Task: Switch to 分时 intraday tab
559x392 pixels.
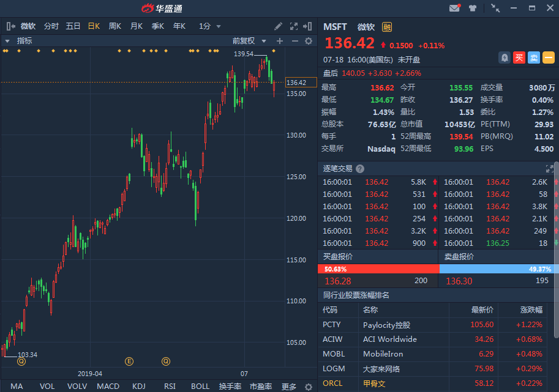Action: 51,26
